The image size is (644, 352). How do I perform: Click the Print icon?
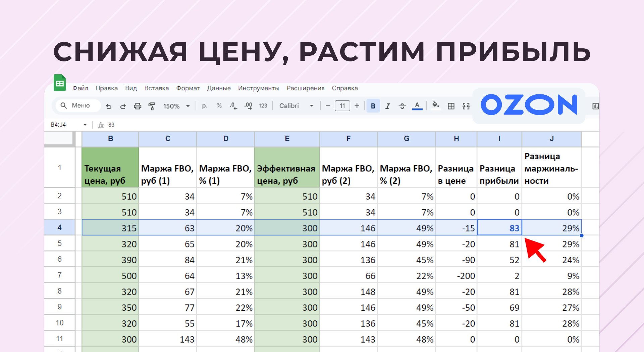[138, 106]
